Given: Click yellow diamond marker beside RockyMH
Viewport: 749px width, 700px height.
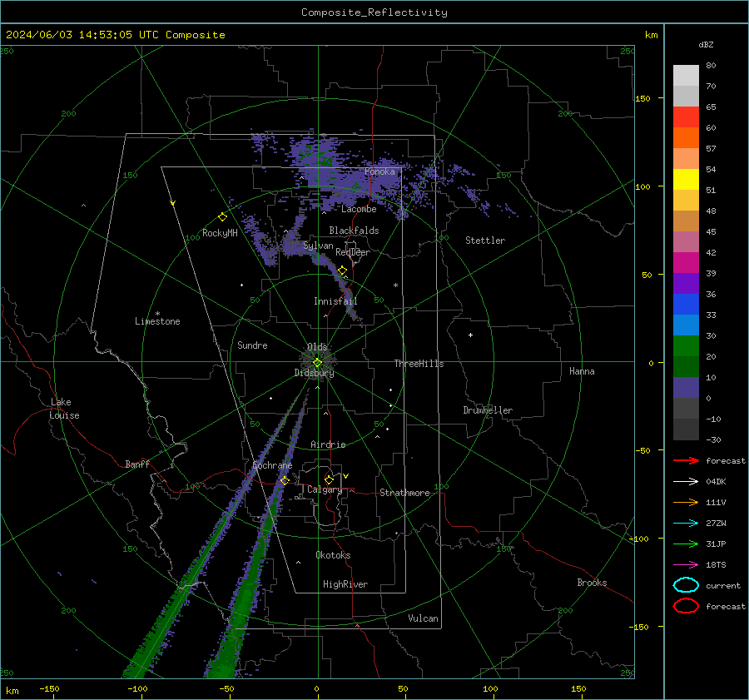Looking at the screenshot, I should coord(222,217).
